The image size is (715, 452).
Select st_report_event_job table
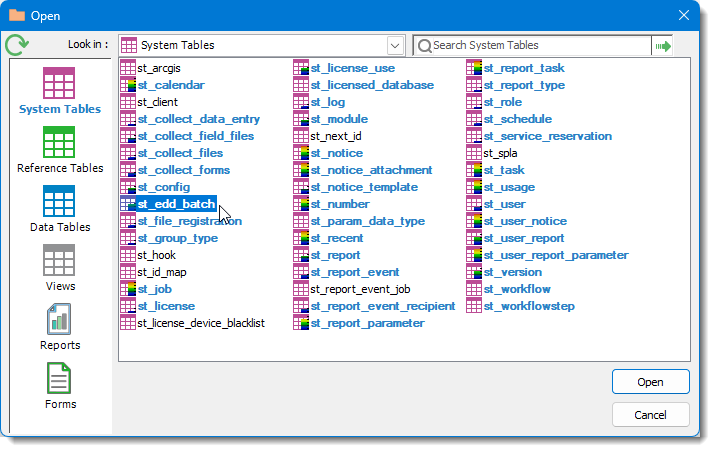tap(360, 289)
